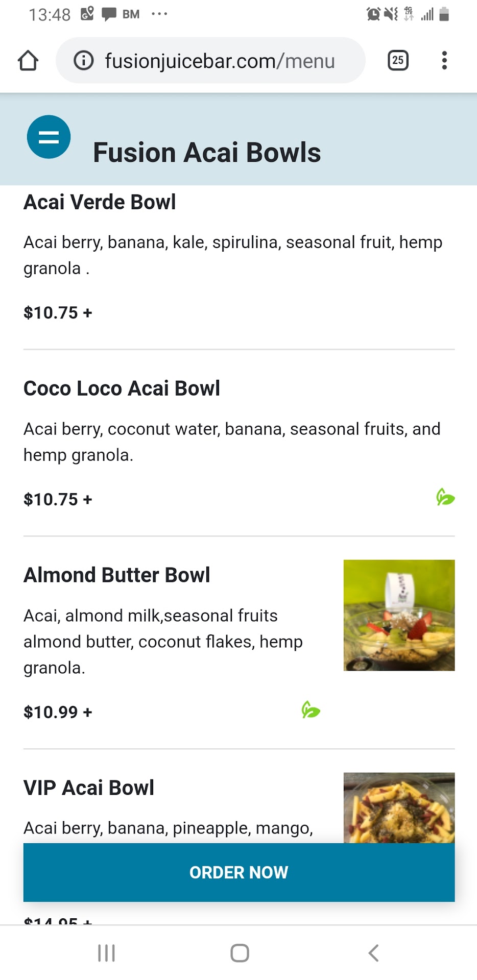Open the VIP Acai Bowl photo

(x=399, y=807)
